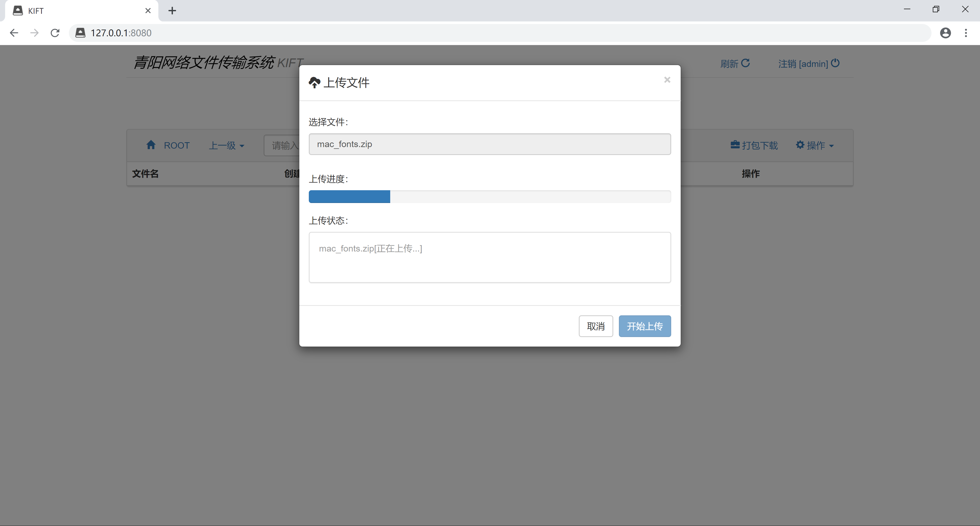980x526 pixels.
Task: Click the page reload icon in the browser toolbar
Action: click(x=55, y=33)
